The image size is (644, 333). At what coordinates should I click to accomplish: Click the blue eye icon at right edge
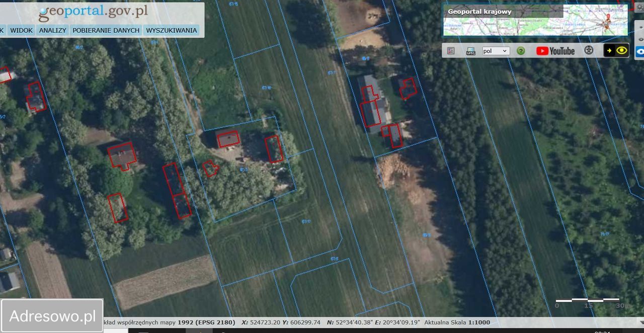coord(640,51)
